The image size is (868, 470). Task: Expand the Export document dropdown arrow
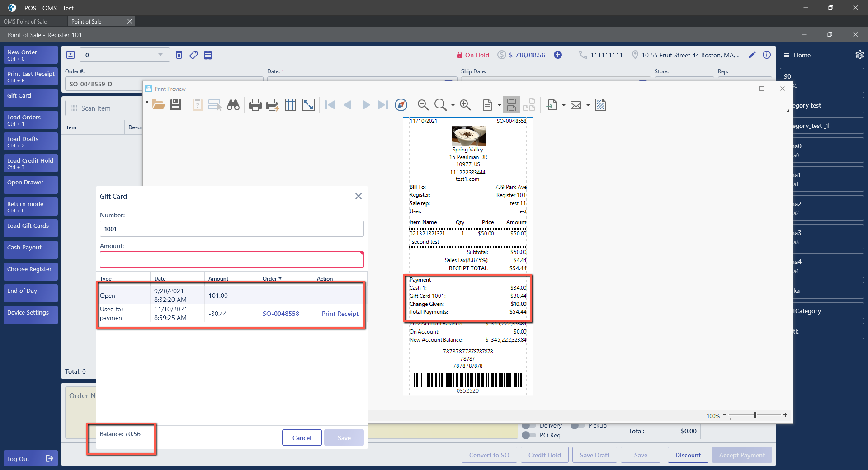click(x=563, y=106)
